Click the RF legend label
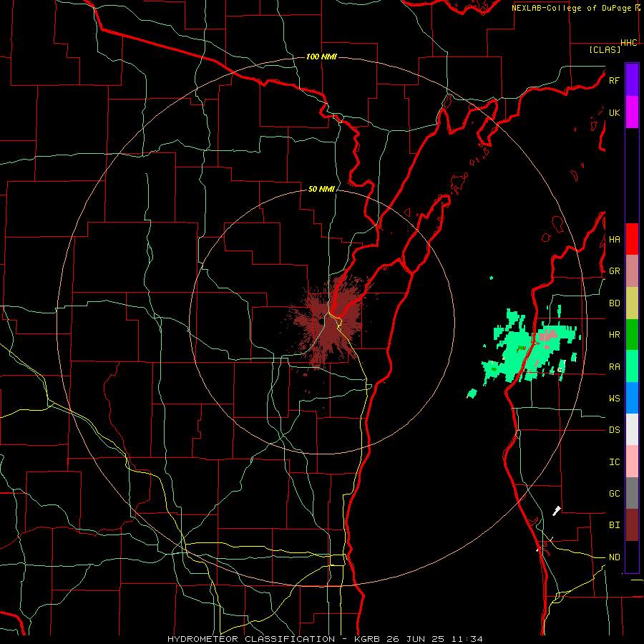Image resolution: width=644 pixels, height=644 pixels. 614,80
